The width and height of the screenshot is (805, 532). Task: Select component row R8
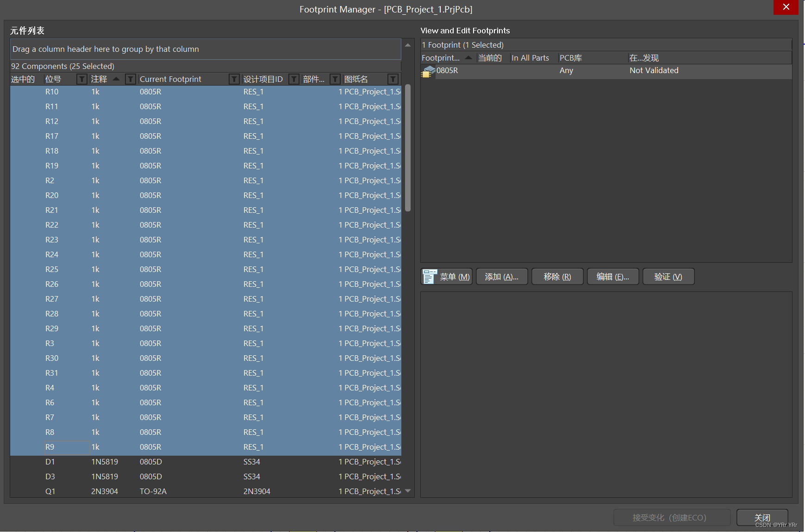[206, 432]
